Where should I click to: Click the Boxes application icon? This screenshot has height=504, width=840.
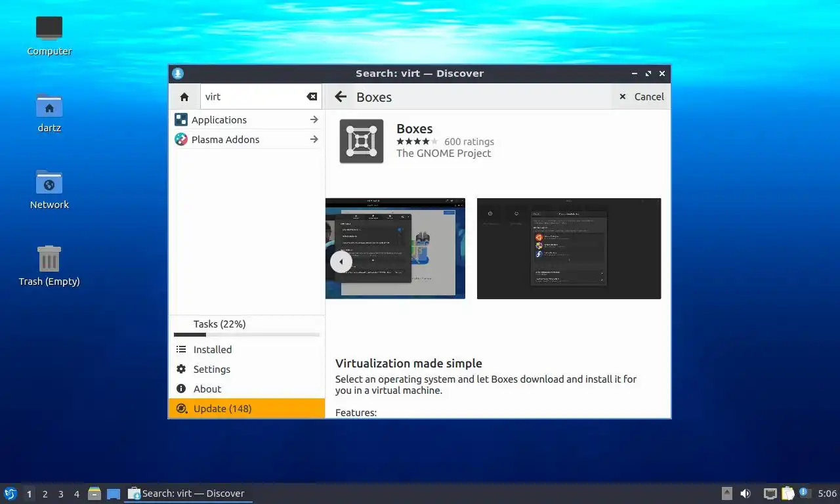click(x=362, y=141)
